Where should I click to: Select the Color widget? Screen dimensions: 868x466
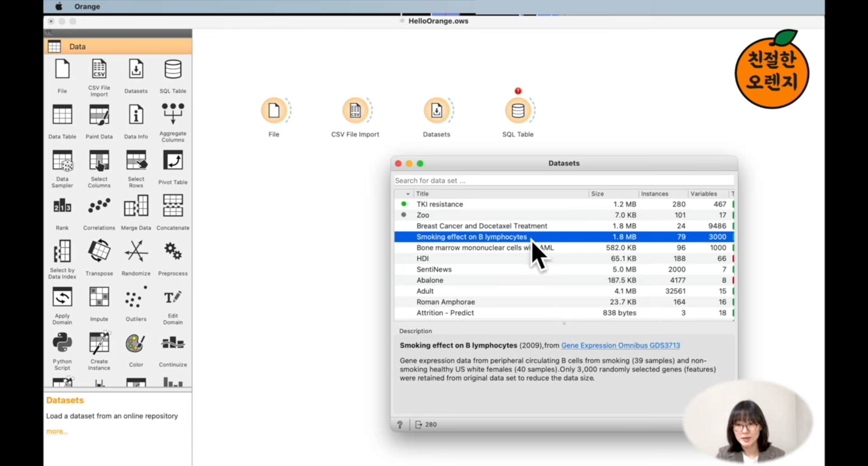click(x=136, y=350)
